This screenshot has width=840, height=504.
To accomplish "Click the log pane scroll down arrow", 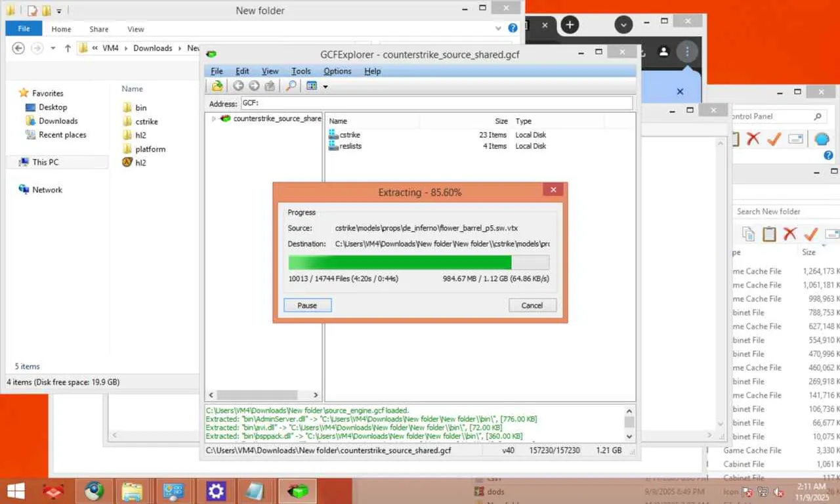I will click(629, 436).
